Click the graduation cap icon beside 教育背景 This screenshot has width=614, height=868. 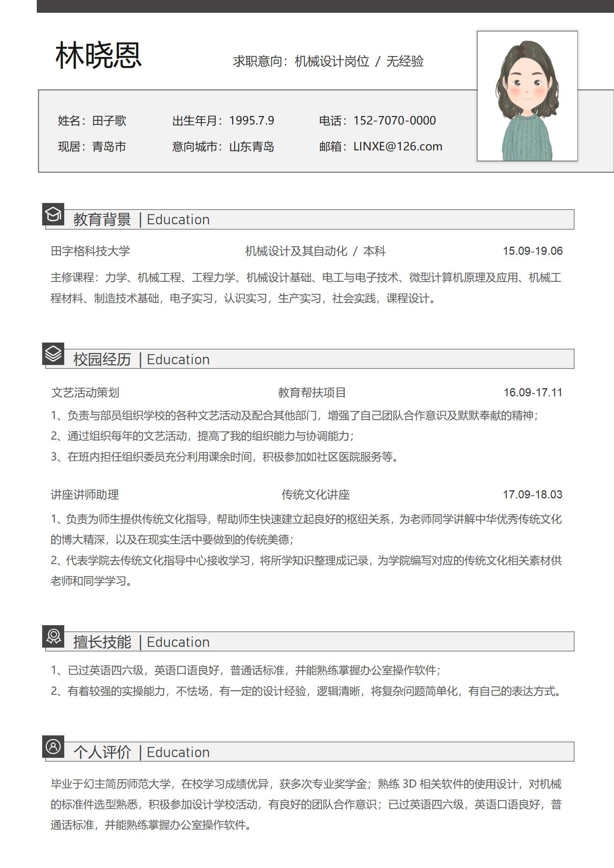pos(53,214)
